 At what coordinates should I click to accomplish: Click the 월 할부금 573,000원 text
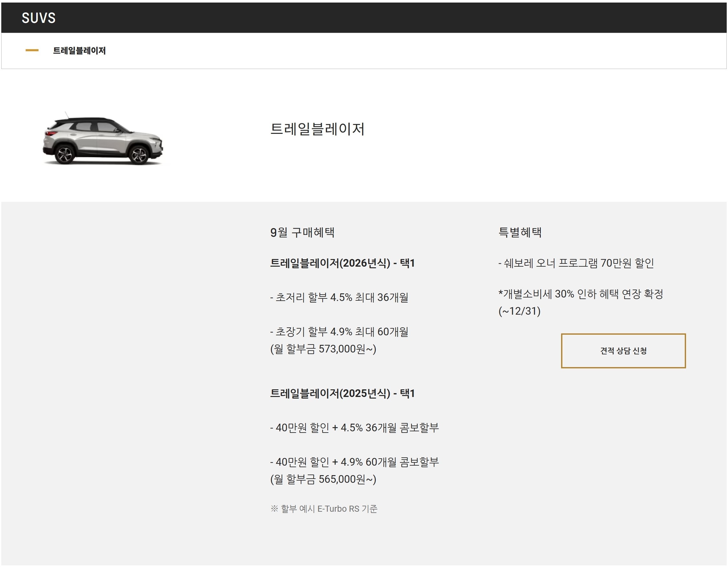tap(323, 349)
